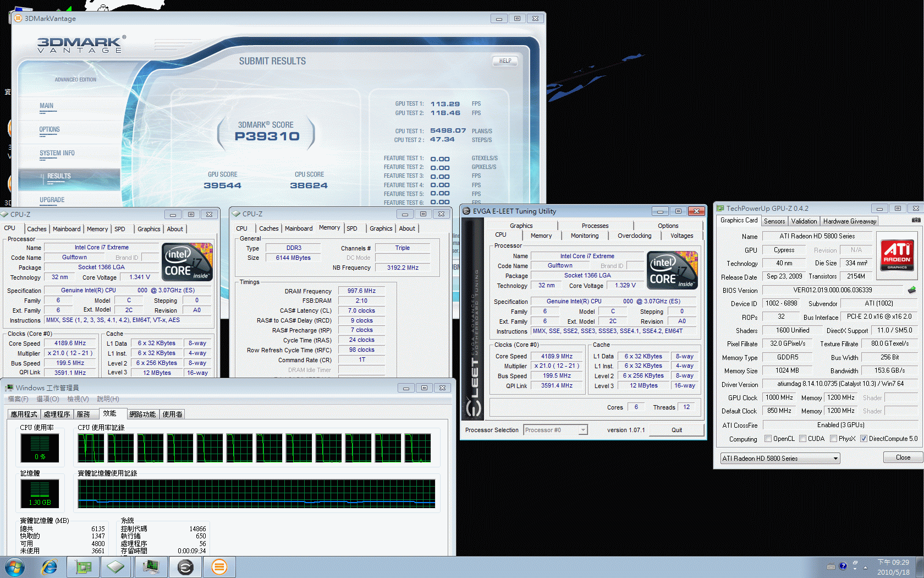Click Intel Core i7 logo in left CPU-Z
The width and height of the screenshot is (924, 578).
tap(187, 262)
